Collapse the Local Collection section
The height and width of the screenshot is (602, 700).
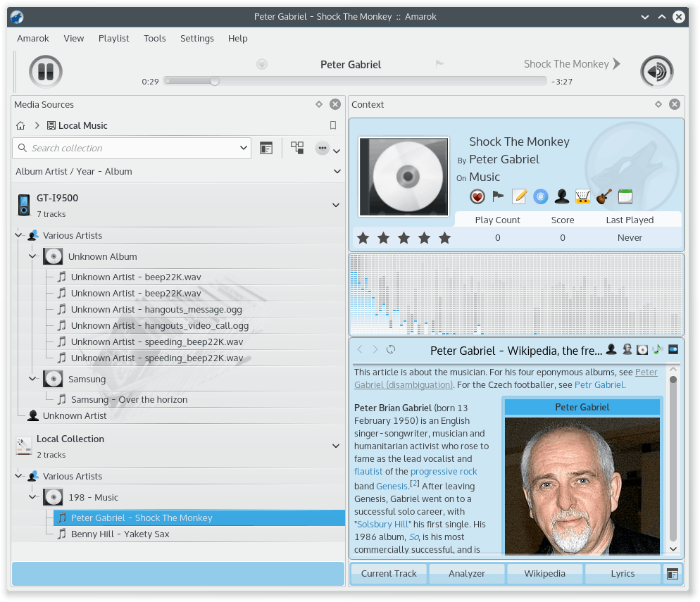click(336, 446)
